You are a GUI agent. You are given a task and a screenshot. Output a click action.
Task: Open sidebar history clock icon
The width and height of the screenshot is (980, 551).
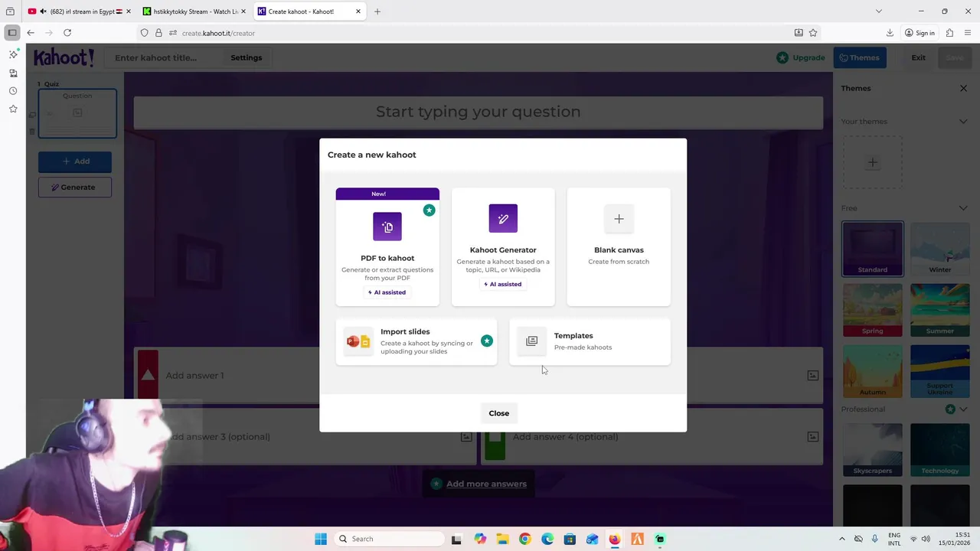[x=13, y=91]
